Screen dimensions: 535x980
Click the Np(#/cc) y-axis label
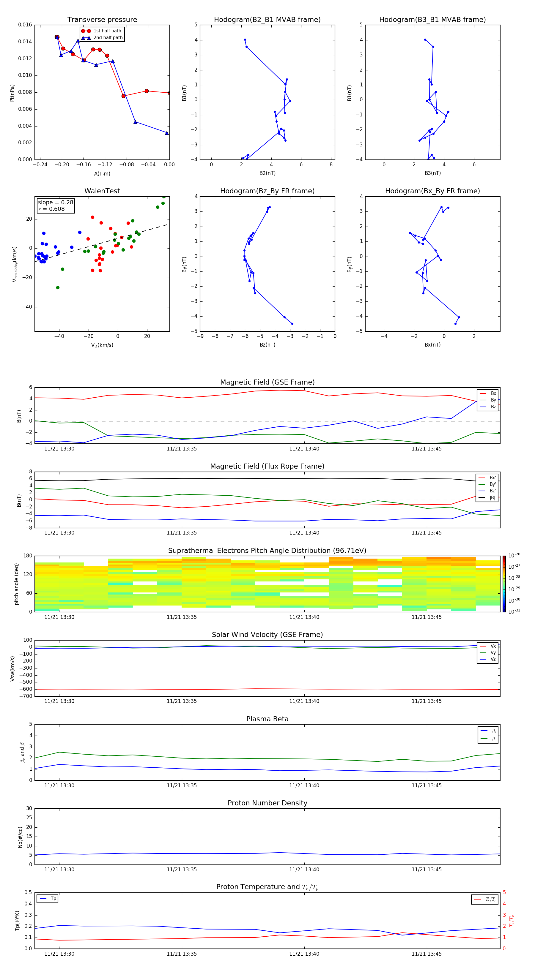20,837
